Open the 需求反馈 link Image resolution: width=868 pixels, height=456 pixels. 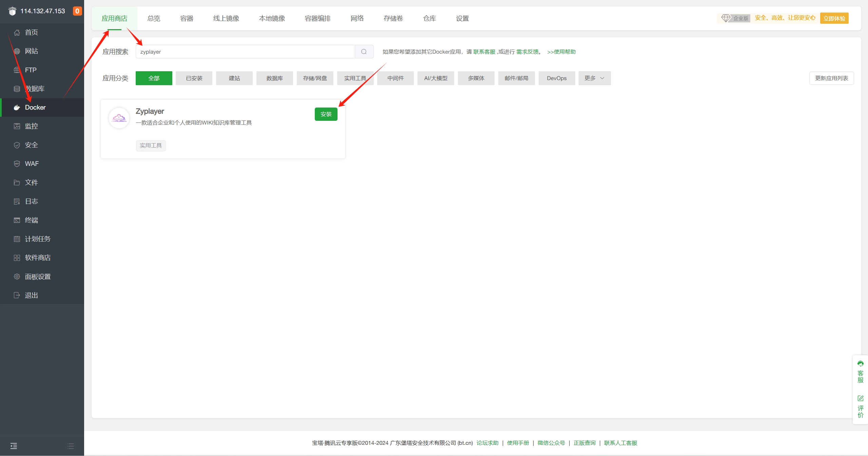coord(527,52)
